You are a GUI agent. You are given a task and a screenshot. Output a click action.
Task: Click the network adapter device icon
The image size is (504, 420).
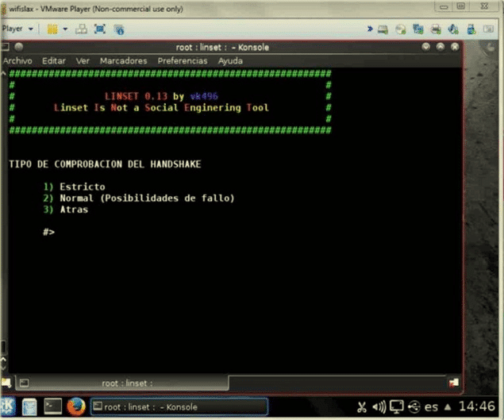(417, 29)
